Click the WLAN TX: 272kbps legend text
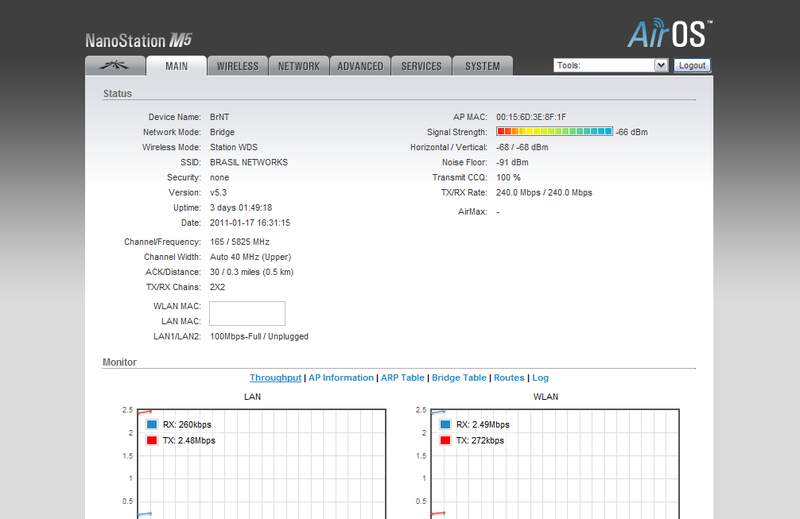 click(480, 440)
